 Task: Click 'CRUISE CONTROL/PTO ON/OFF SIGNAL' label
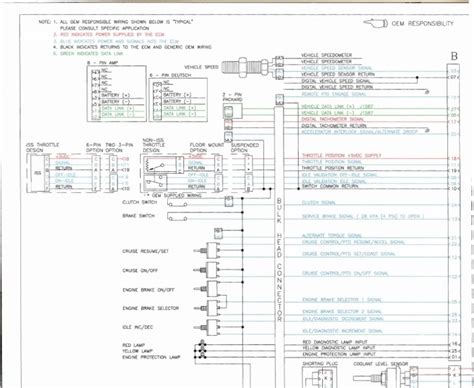345,273
